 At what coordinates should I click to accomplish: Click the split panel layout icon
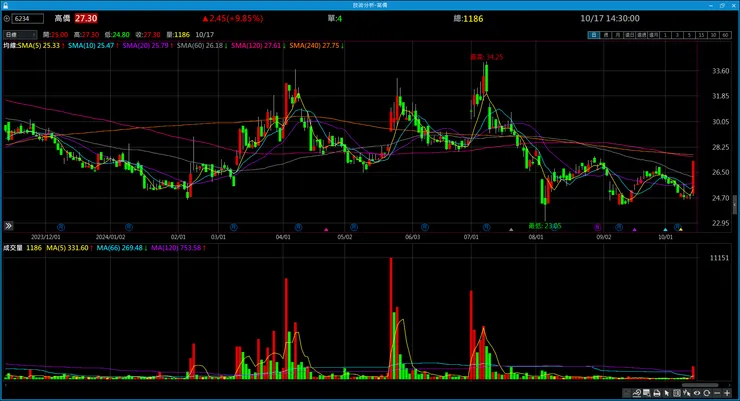click(677, 393)
